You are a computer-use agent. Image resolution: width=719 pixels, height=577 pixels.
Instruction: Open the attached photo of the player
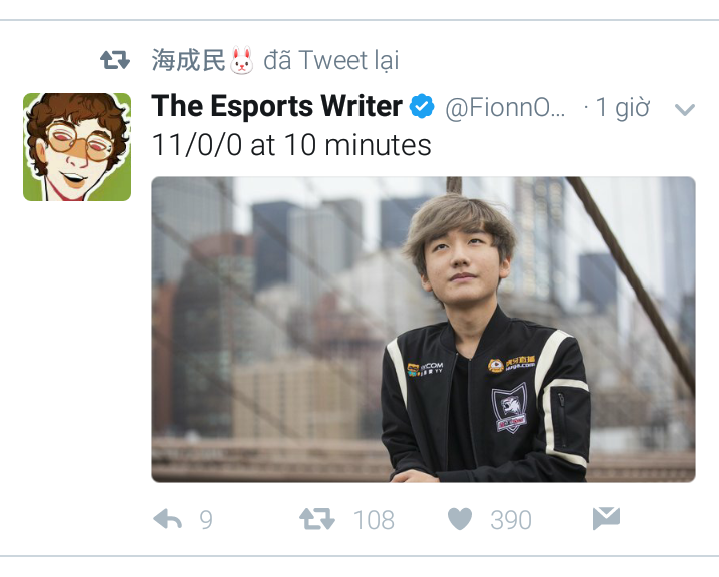423,329
